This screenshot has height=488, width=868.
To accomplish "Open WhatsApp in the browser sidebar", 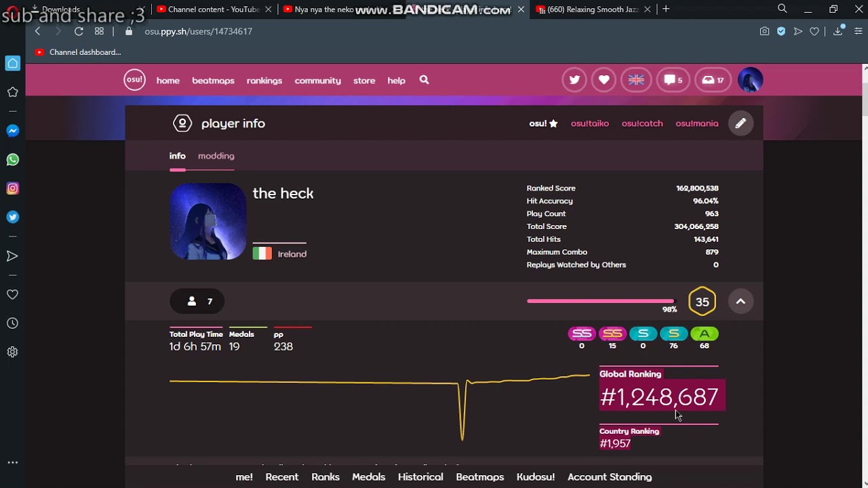I will tap(13, 160).
